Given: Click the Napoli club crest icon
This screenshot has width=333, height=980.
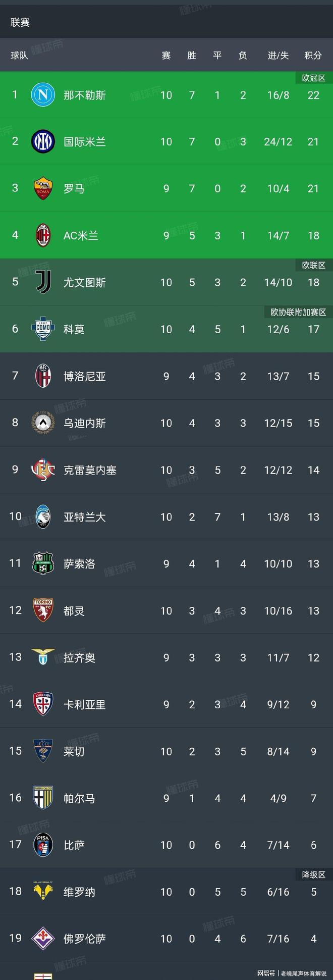Looking at the screenshot, I should (43, 95).
